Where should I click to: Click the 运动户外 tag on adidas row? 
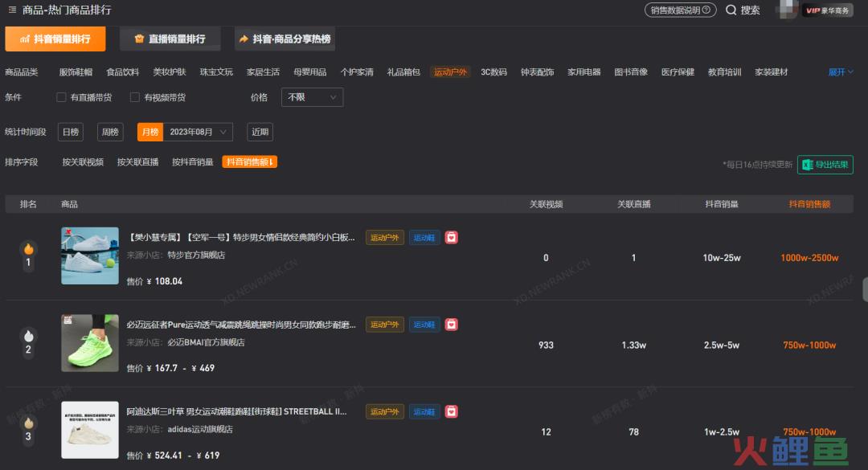point(385,411)
